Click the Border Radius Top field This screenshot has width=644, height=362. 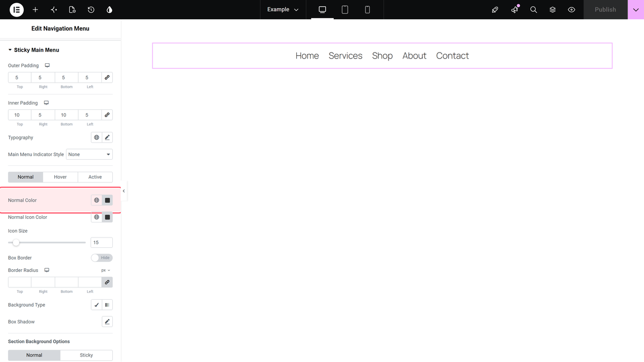[x=20, y=282]
